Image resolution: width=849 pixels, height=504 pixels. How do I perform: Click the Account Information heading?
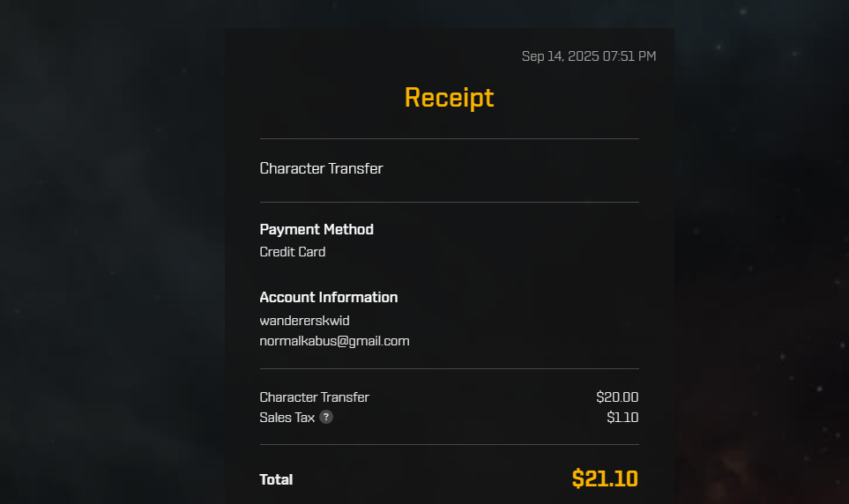329,297
